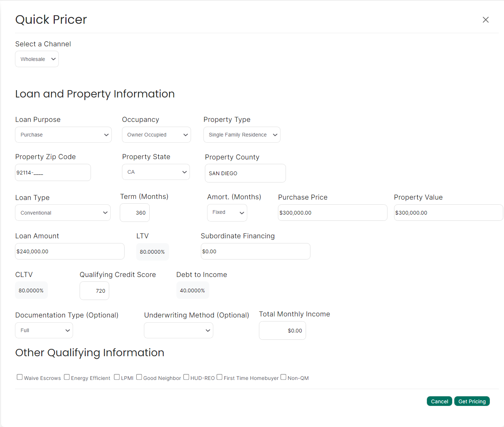Open the Loan Purpose dropdown
The image size is (504, 427).
[x=63, y=135]
